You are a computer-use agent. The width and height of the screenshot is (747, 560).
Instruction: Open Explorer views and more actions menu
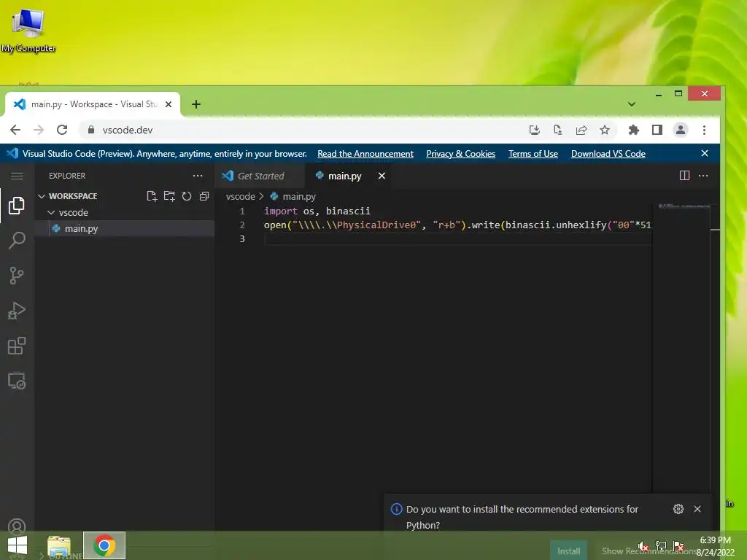point(198,176)
